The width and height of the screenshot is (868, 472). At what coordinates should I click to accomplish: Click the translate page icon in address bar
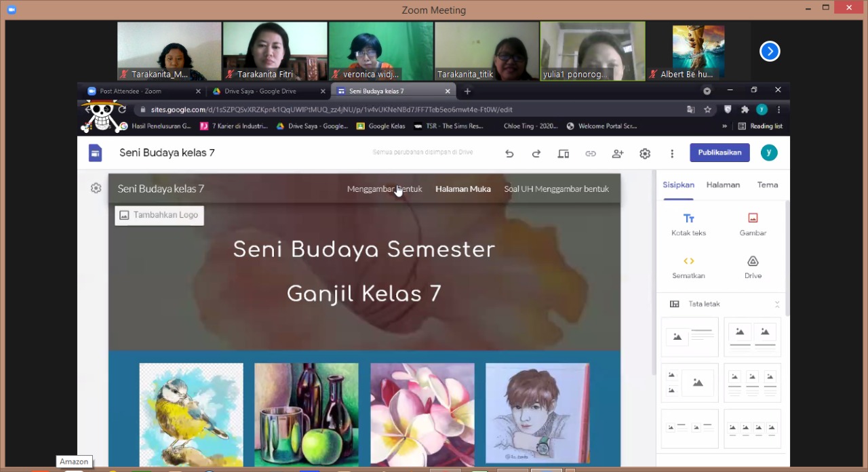[691, 109]
